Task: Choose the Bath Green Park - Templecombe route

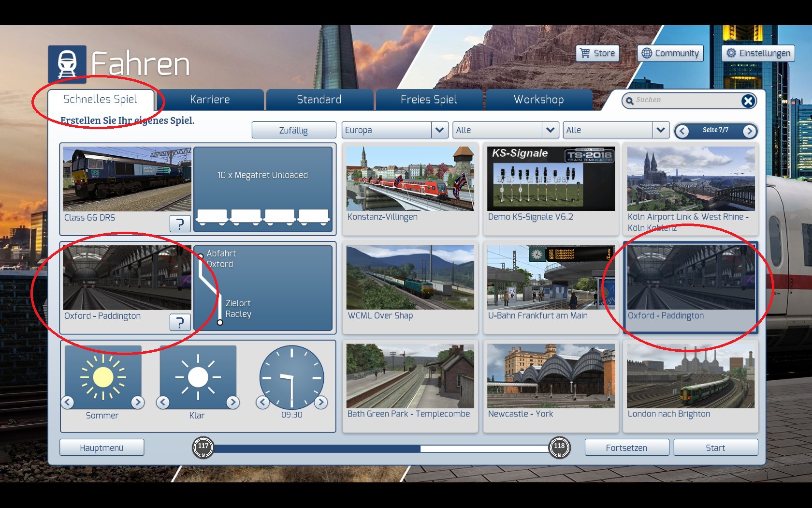Action: (x=410, y=386)
